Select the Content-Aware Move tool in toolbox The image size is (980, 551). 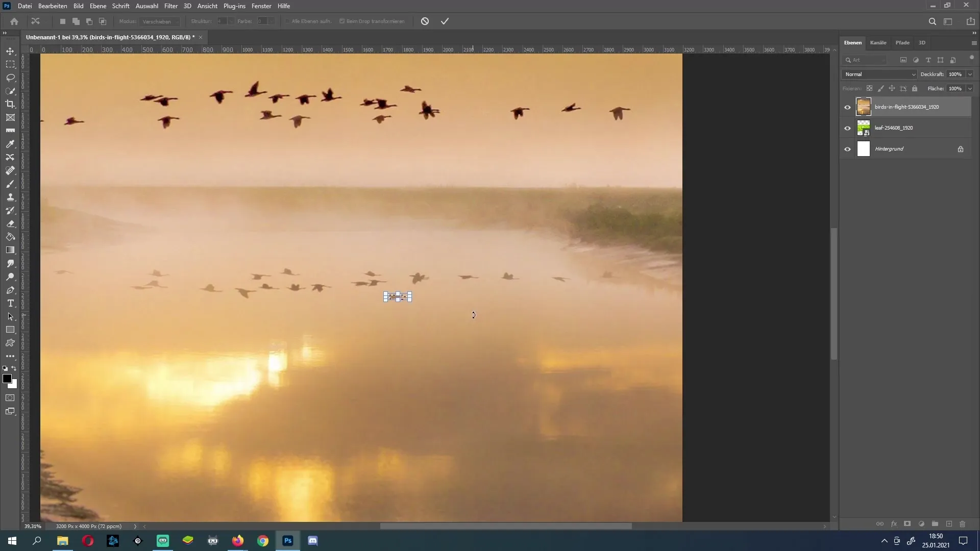10,157
